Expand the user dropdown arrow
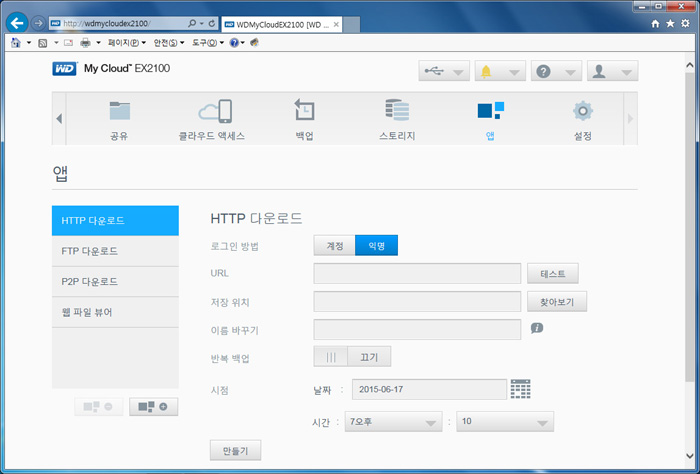Viewport: 700px width, 474px height. click(627, 72)
